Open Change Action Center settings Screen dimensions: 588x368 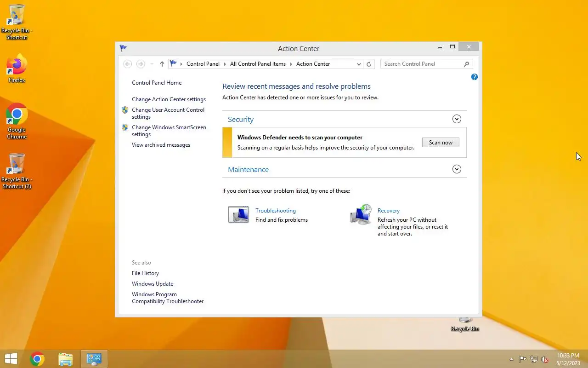(169, 99)
